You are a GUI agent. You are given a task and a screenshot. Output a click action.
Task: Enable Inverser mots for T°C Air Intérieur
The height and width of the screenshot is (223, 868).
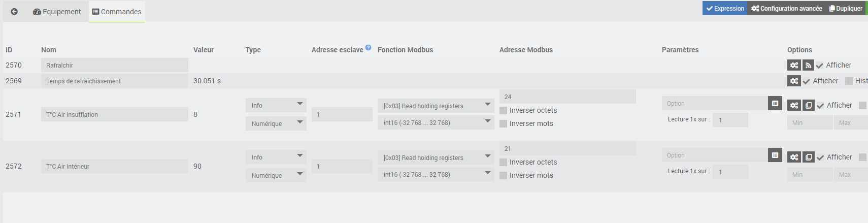[x=504, y=175]
